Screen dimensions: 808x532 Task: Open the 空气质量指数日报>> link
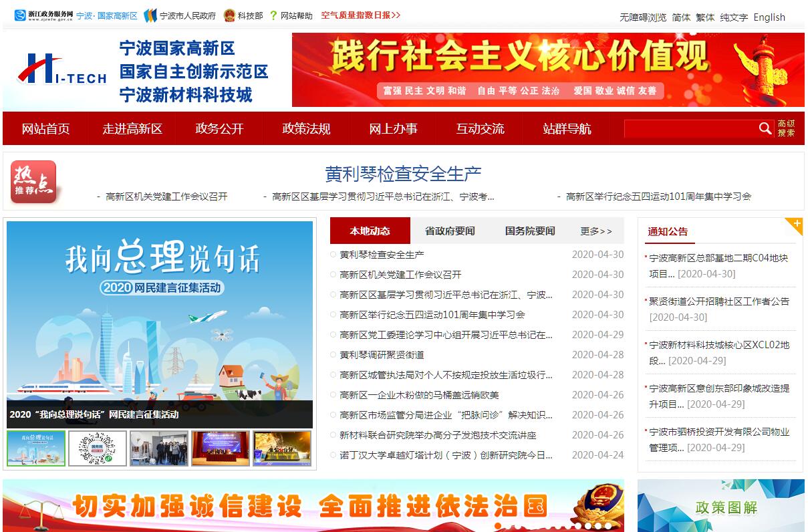pyautogui.click(x=360, y=15)
